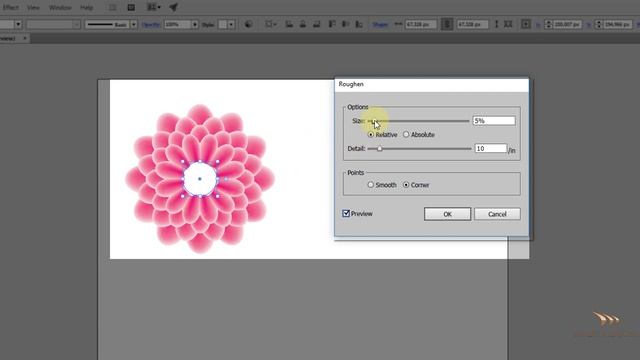Open the stroke weight dropdown at far left
Image resolution: width=640 pixels, height=360 pixels.
[x=18, y=24]
